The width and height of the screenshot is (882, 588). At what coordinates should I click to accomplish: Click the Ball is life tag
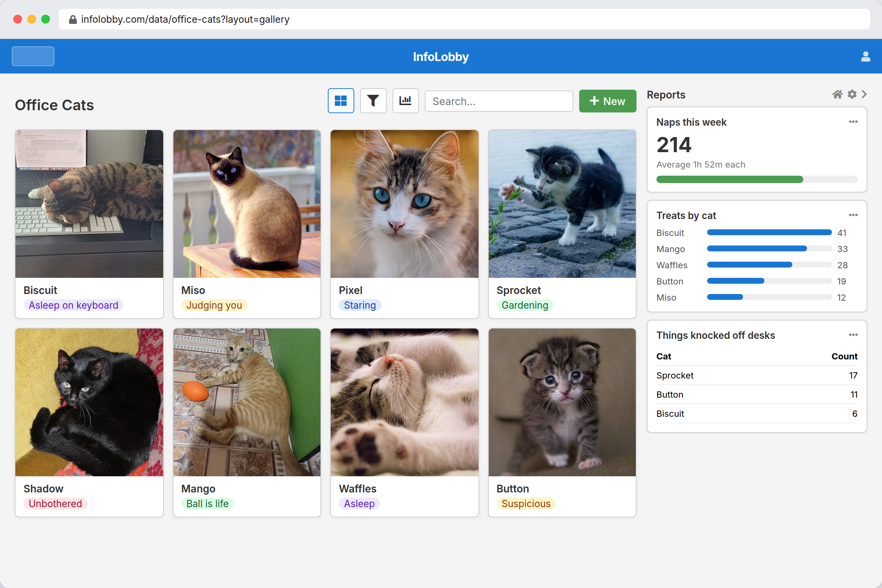207,503
